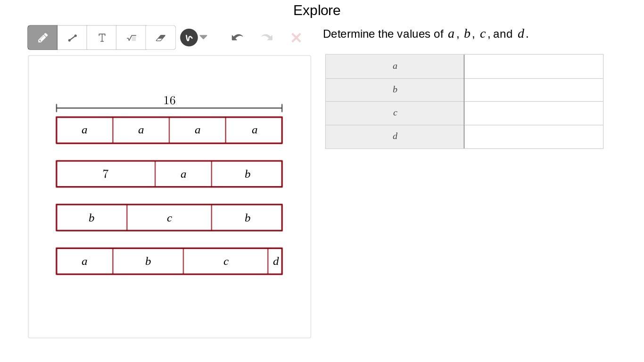
Task: Select the line segment tool
Action: tap(72, 38)
